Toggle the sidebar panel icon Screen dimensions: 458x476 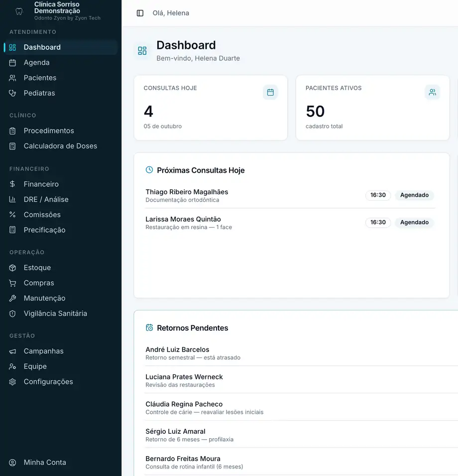(x=140, y=13)
